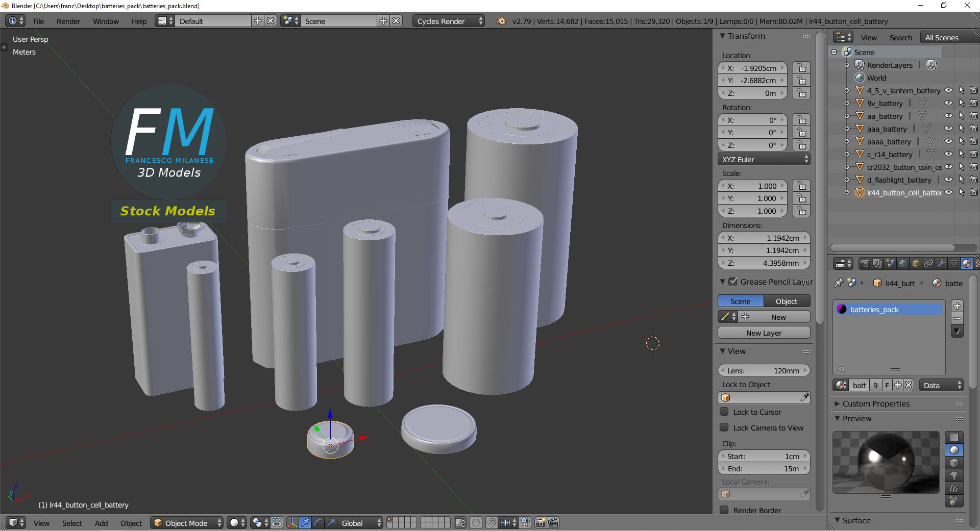Collapse the Transform panel

click(723, 36)
